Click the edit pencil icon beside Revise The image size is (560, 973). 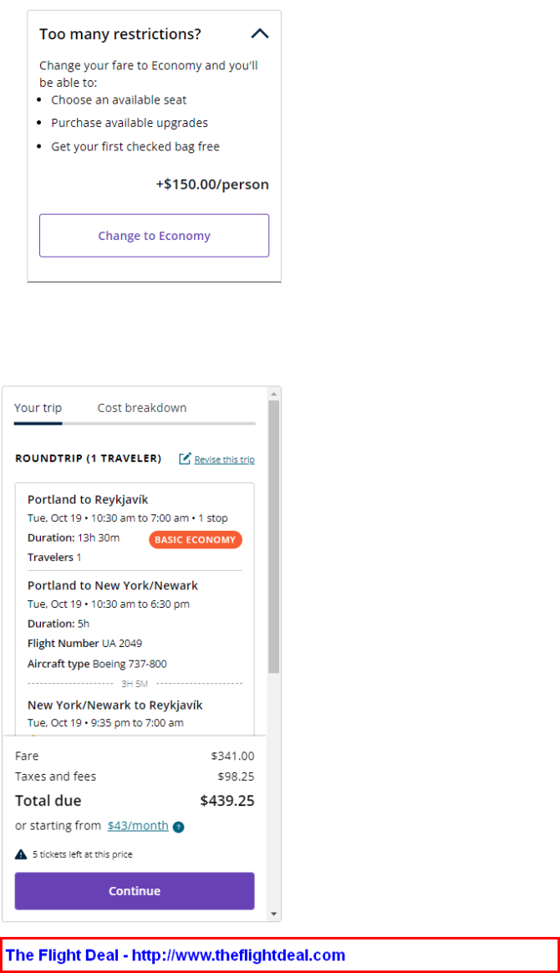[185, 459]
